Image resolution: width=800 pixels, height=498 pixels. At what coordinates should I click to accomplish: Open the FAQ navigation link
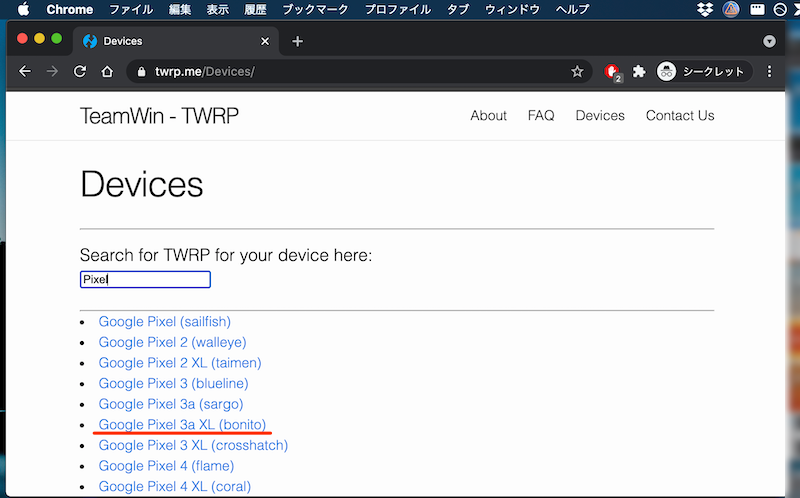click(x=541, y=115)
